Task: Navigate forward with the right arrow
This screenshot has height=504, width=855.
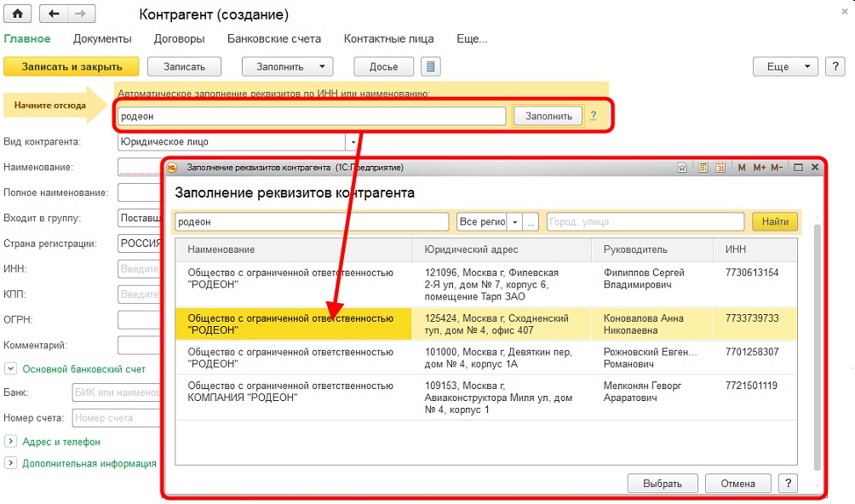Action: tap(81, 14)
